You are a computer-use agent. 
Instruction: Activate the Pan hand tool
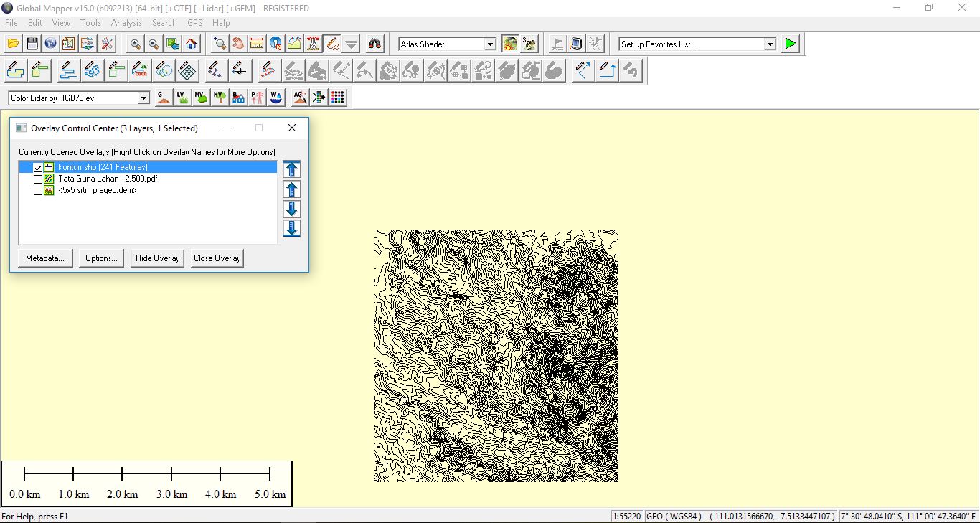237,44
